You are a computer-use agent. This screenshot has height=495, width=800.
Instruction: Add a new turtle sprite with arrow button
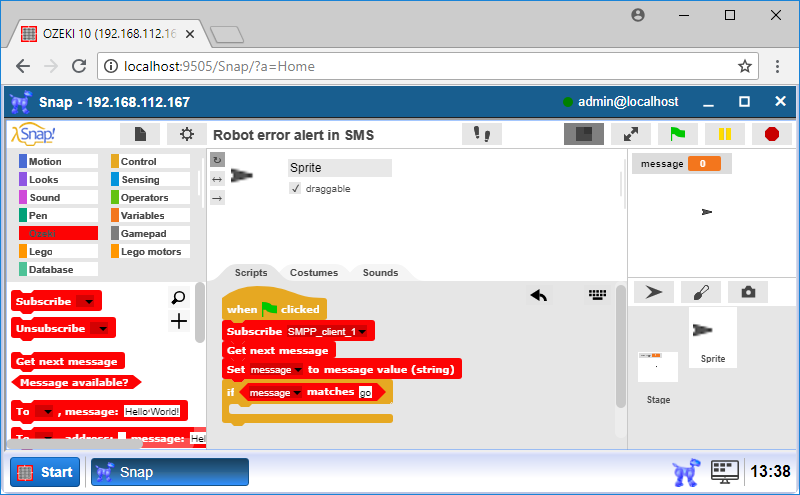pos(654,292)
